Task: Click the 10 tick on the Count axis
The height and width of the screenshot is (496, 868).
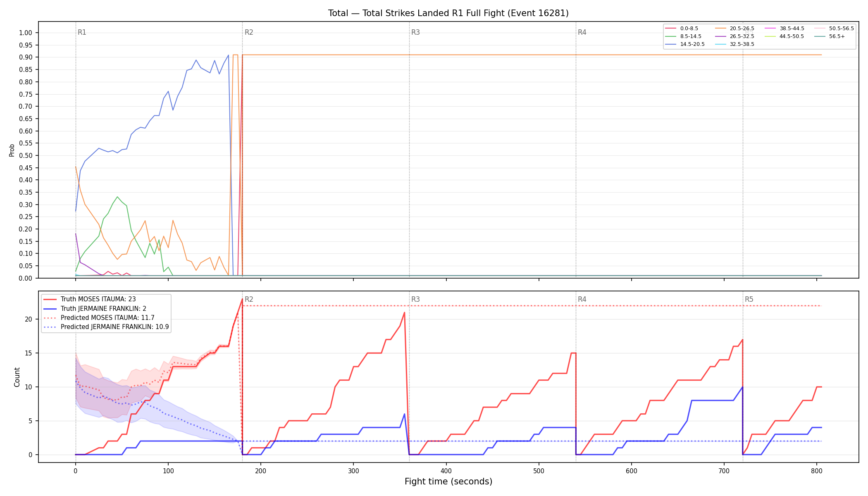Action: 29,387
